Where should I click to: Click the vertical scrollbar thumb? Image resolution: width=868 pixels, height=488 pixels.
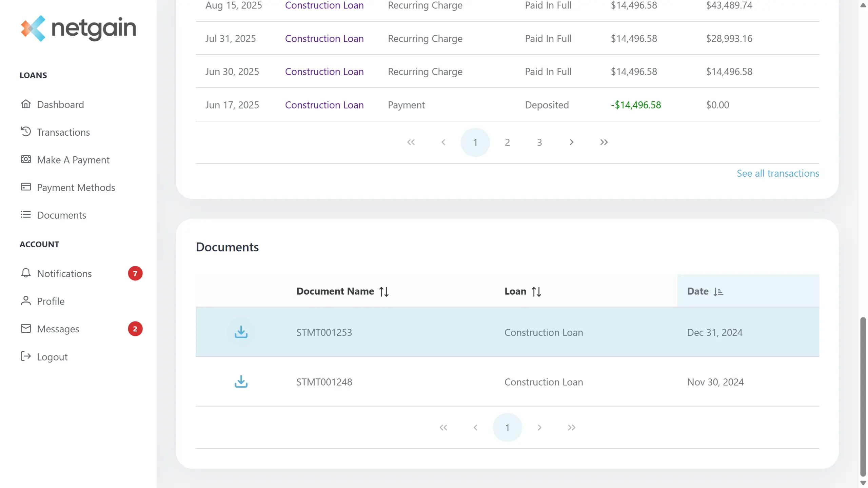point(863,397)
